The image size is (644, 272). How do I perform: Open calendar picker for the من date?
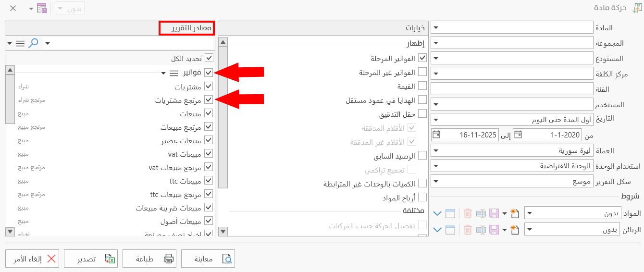point(517,135)
